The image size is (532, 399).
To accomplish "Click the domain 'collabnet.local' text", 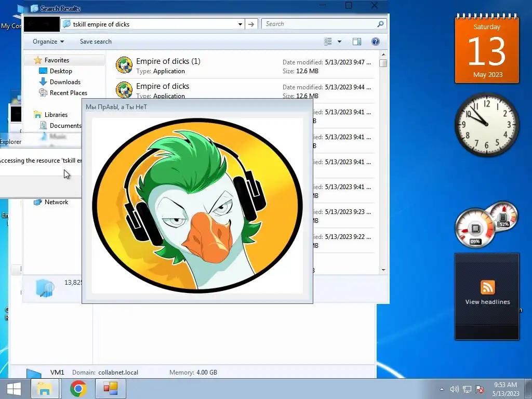I will coord(118,372).
